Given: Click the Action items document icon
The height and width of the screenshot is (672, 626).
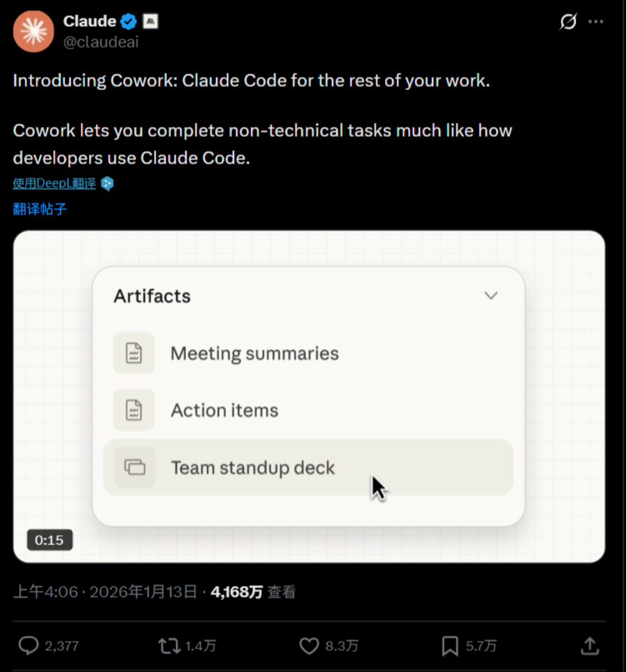Looking at the screenshot, I should tap(133, 410).
